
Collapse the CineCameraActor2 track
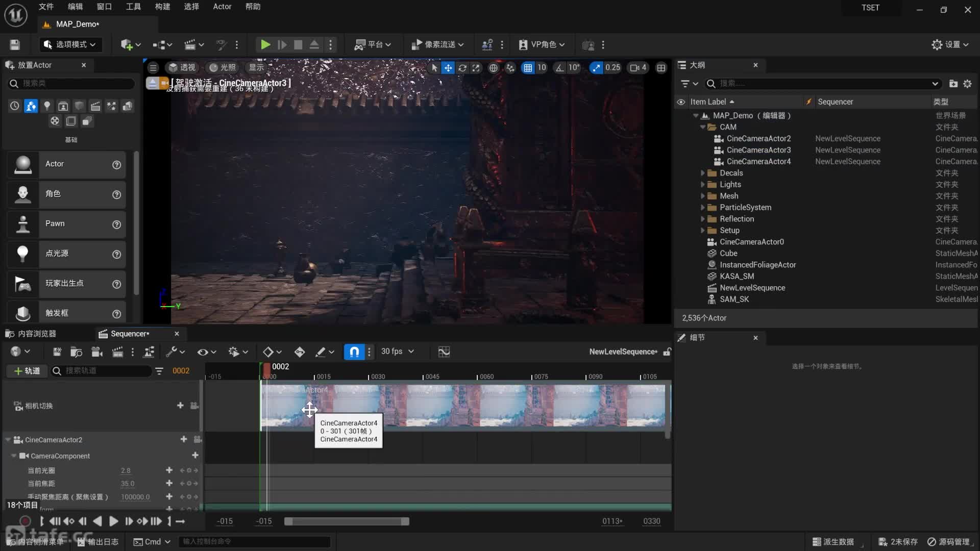(x=8, y=440)
